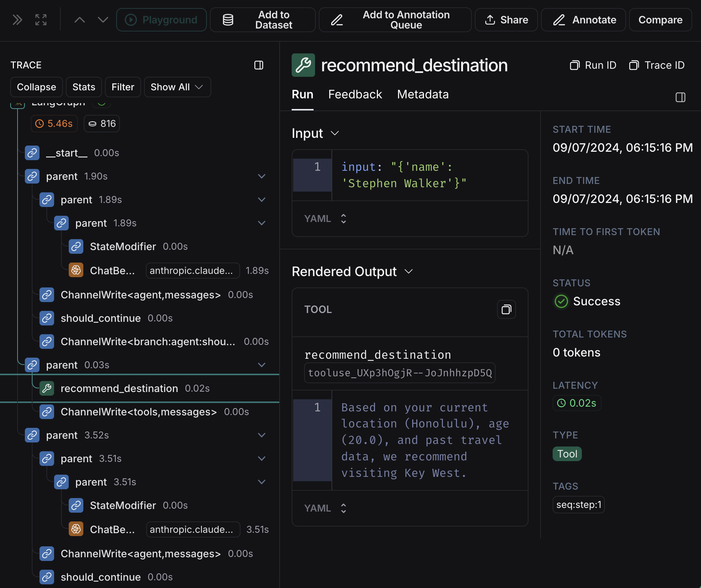Share this trace
The width and height of the screenshot is (701, 588).
506,20
